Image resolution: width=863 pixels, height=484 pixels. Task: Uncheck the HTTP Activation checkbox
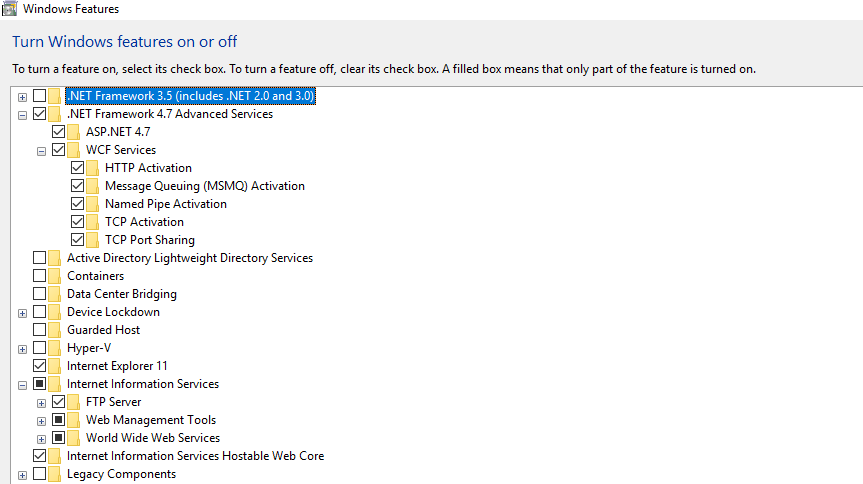coord(78,168)
